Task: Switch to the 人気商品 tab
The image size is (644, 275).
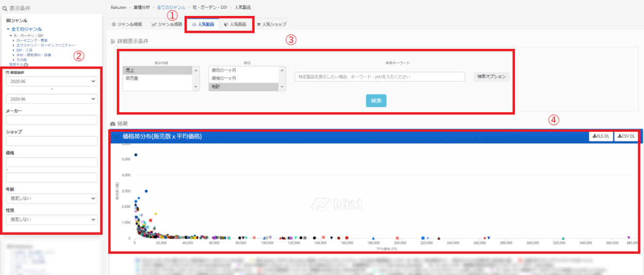Action: click(235, 24)
